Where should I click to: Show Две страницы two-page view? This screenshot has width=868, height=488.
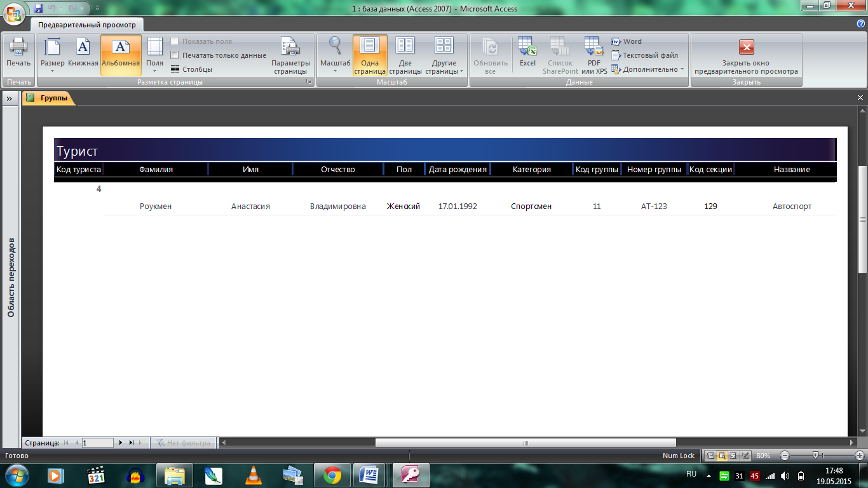click(x=405, y=55)
